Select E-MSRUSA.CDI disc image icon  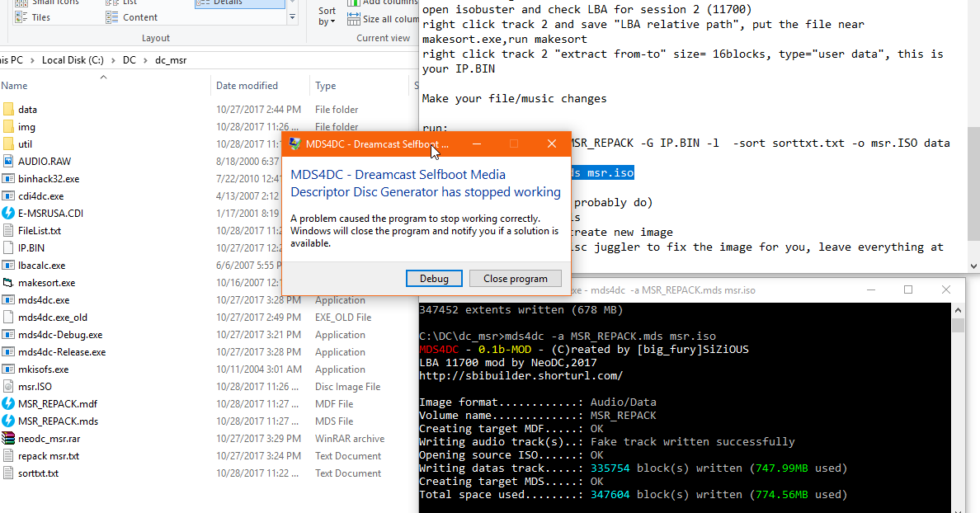pyautogui.click(x=8, y=213)
